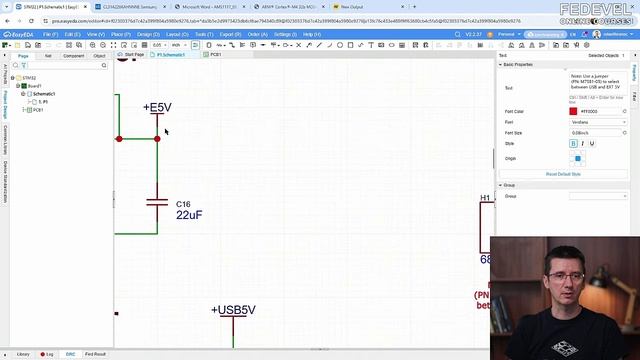The width and height of the screenshot is (640, 360).
Task: Switch to the Component tab
Action: [x=73, y=56]
